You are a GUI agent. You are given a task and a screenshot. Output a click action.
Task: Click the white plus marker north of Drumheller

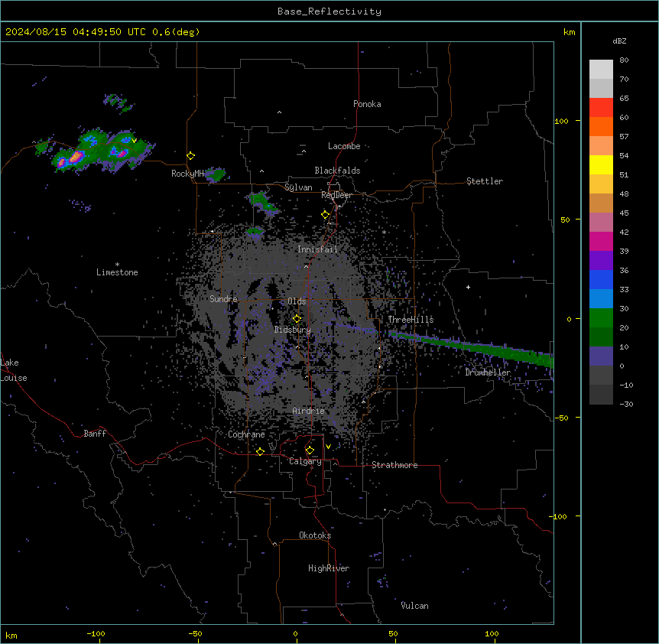[x=468, y=287]
